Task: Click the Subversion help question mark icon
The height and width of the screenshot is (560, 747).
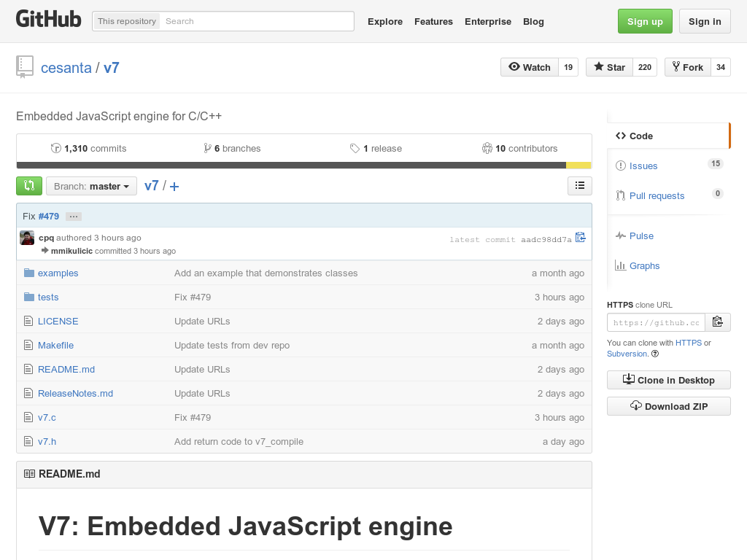Action: point(655,354)
